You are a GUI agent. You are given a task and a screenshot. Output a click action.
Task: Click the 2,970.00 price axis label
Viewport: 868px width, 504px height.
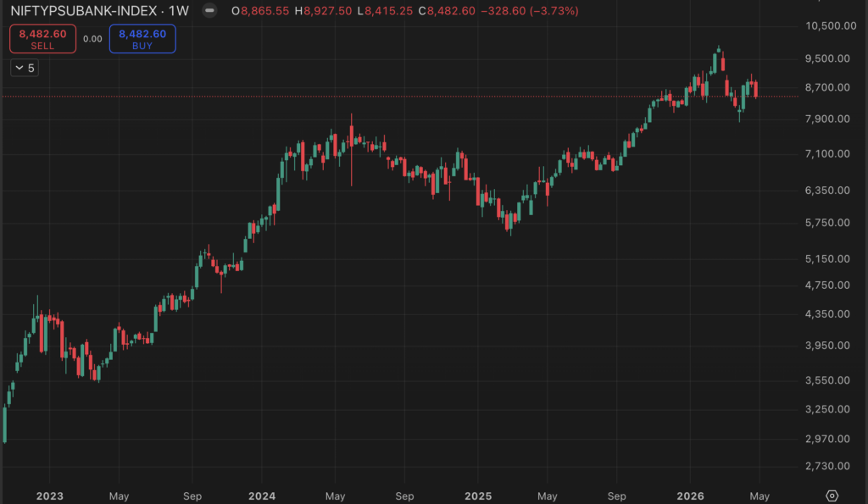point(827,439)
